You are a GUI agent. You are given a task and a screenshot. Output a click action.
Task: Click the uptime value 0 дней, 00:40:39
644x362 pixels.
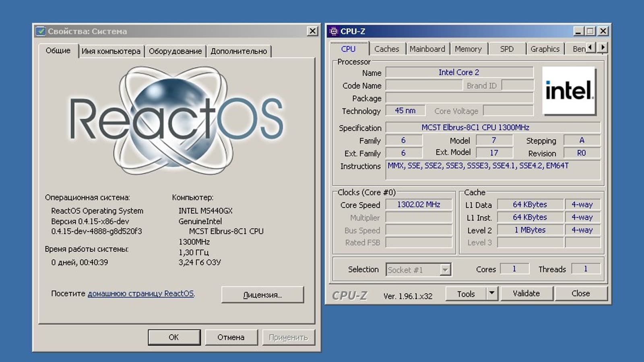click(x=80, y=262)
